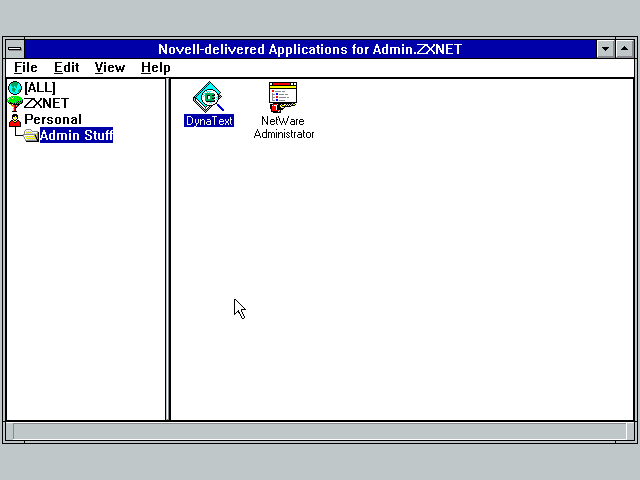This screenshot has width=640, height=480.
Task: Click the NetWare Administrator label text
Action: point(284,127)
